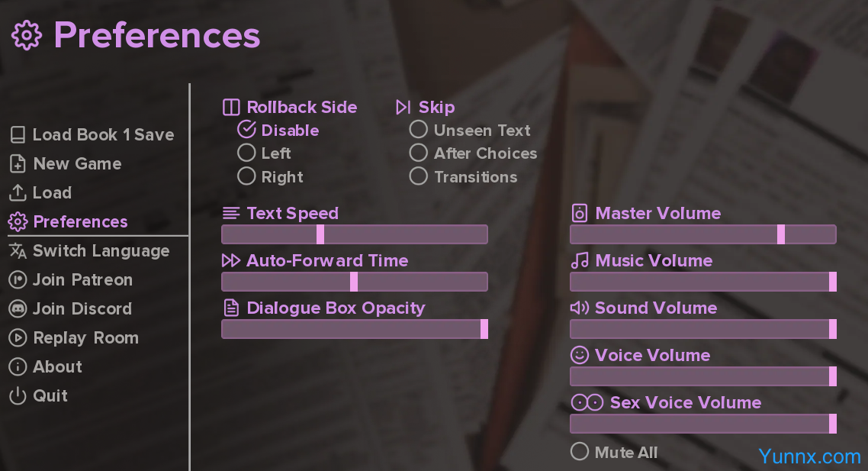Click the Text Speed slider handle
Viewport: 868px width, 471px height.
click(320, 234)
